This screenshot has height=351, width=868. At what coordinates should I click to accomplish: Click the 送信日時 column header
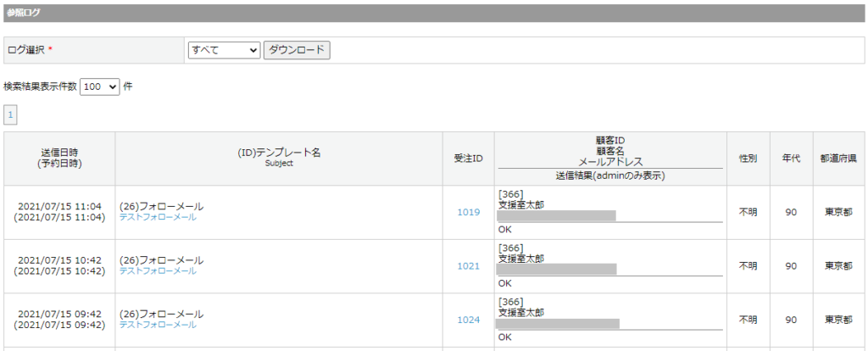coord(60,159)
